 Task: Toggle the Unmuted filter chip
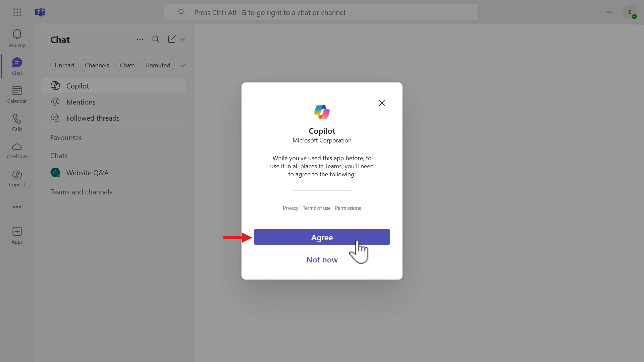tap(158, 65)
